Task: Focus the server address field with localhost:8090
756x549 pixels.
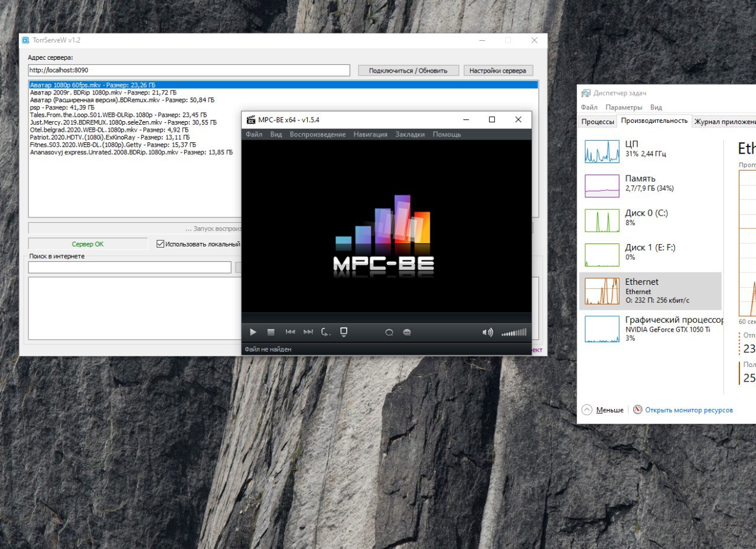Action: click(189, 70)
